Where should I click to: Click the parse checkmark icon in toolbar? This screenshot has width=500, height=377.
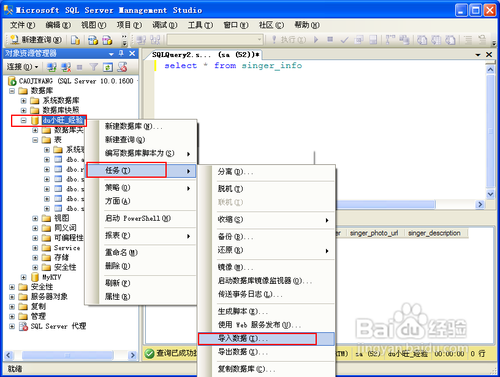click(x=344, y=40)
